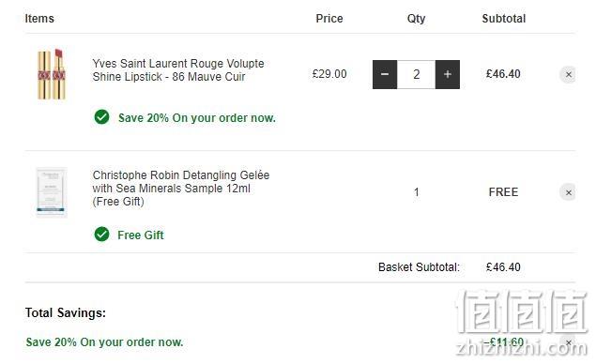
Task: Open Yves Saint Laurent Rouge Volupte product link
Action: [178, 70]
